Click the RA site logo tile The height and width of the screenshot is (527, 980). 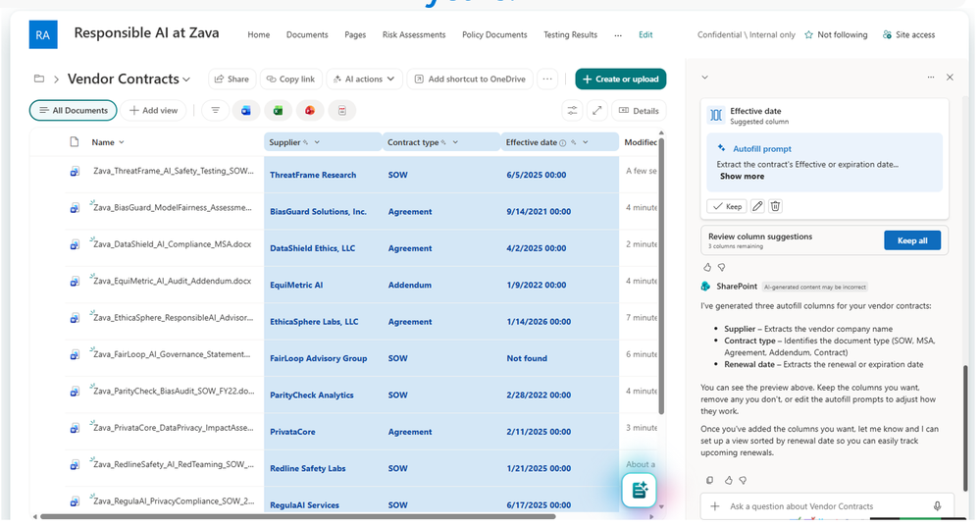43,34
